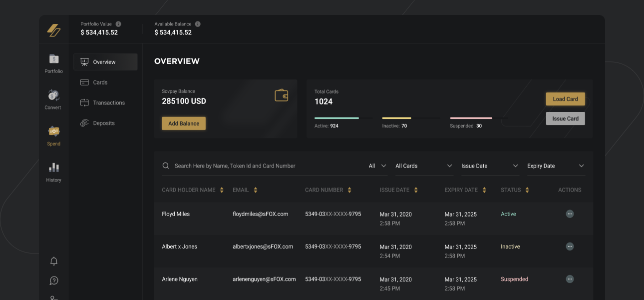The image size is (644, 300).
Task: Open the help chat bubble icon
Action: pyautogui.click(x=54, y=280)
